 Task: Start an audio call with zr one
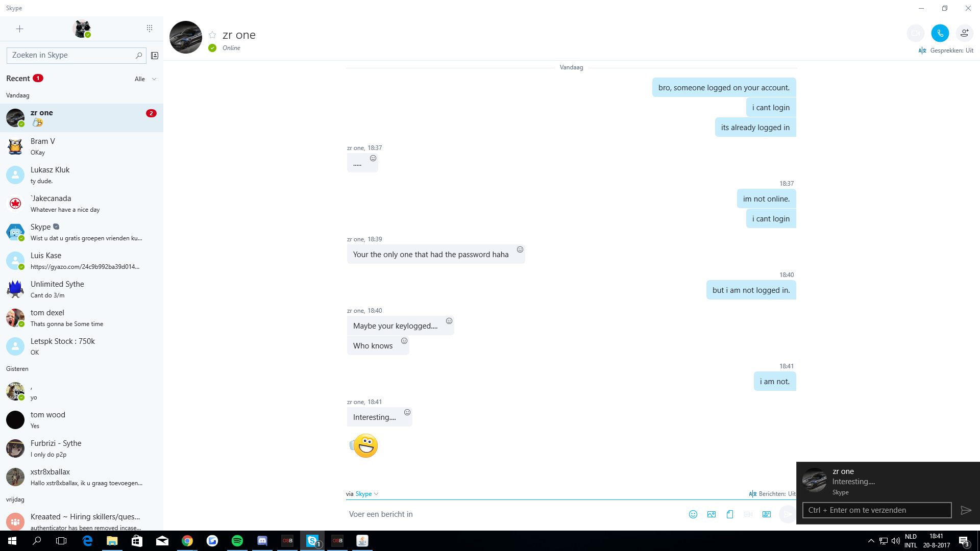[940, 33]
